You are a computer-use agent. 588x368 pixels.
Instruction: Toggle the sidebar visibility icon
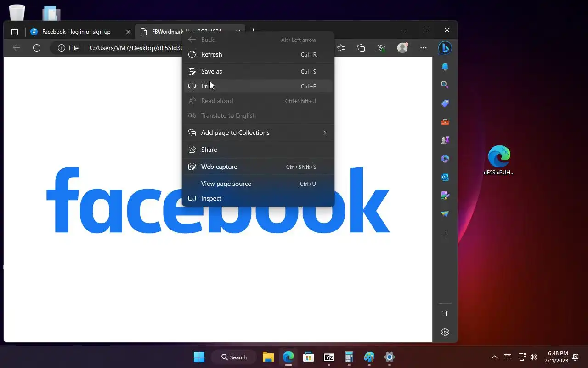point(445,314)
